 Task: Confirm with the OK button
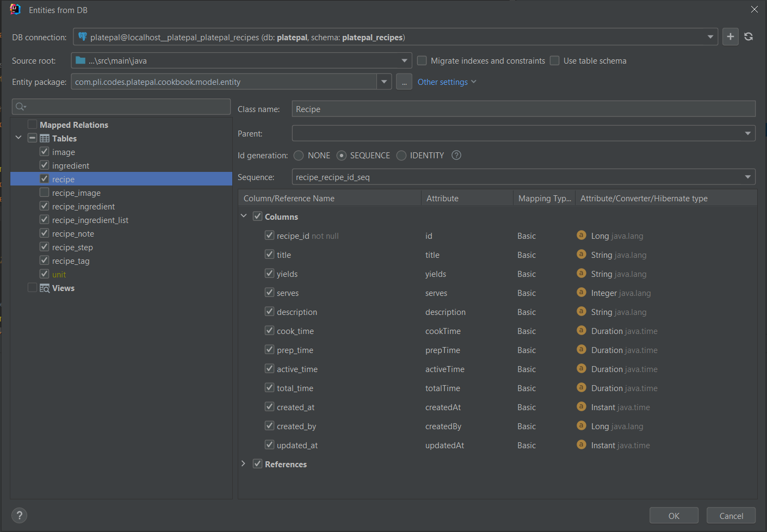tap(674, 516)
